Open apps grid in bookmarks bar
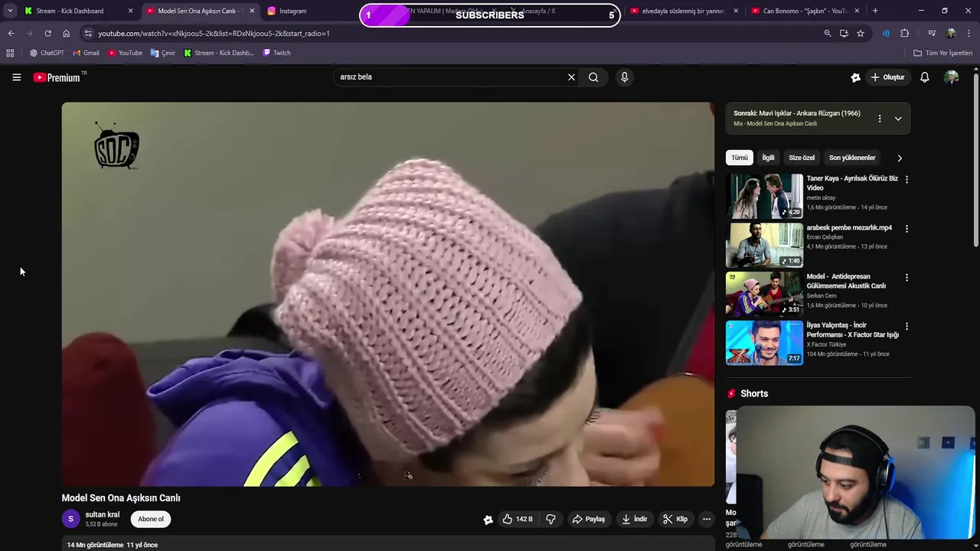 [x=10, y=53]
